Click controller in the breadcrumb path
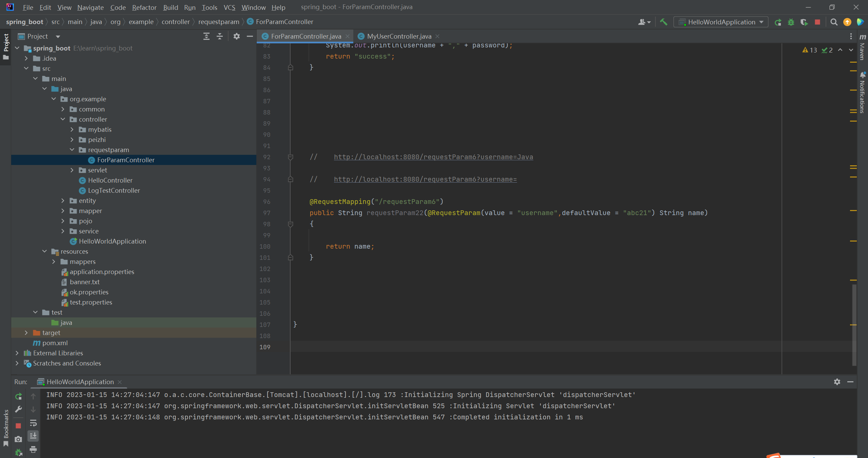This screenshot has width=868, height=458. pyautogui.click(x=176, y=22)
